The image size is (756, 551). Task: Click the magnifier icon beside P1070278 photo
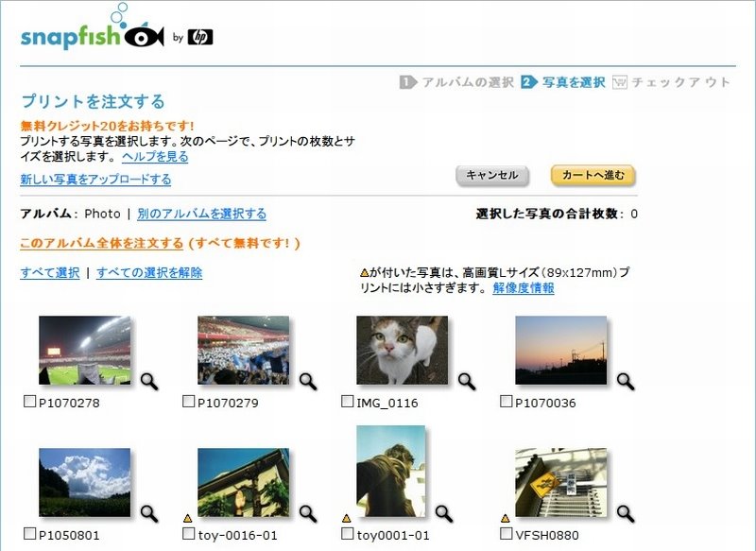[x=149, y=381]
